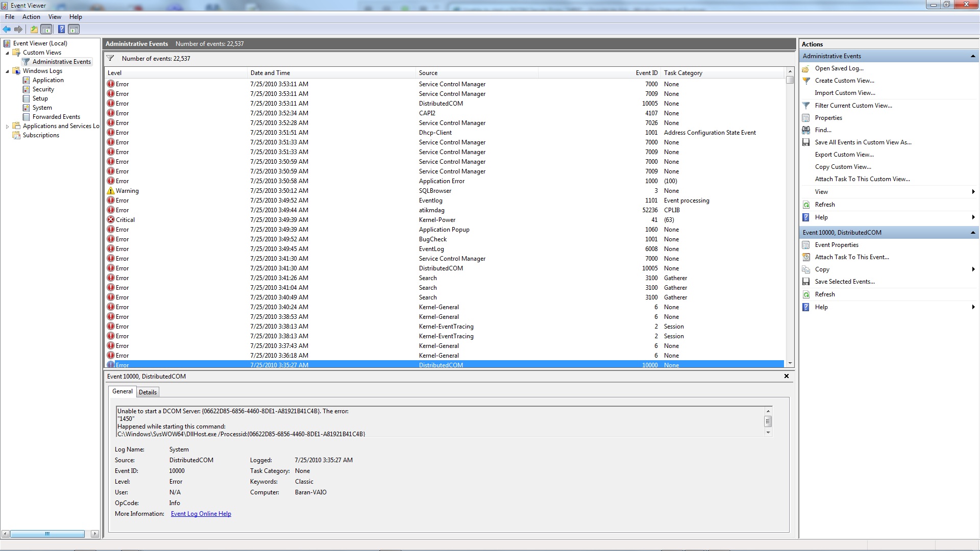Expand the Applications and Services Logs node
980x551 pixels.
[6, 126]
